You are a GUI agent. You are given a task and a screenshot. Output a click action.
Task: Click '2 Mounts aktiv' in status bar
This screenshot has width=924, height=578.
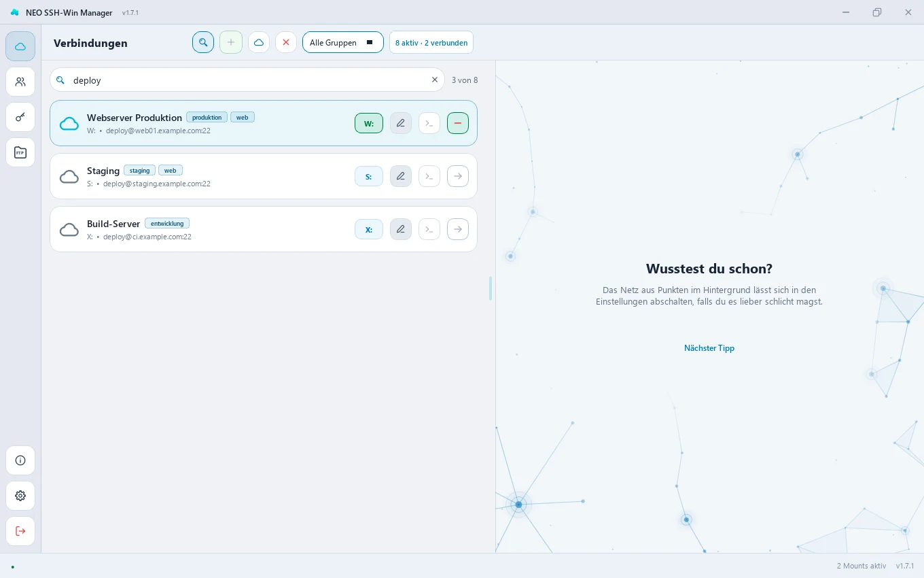click(861, 566)
